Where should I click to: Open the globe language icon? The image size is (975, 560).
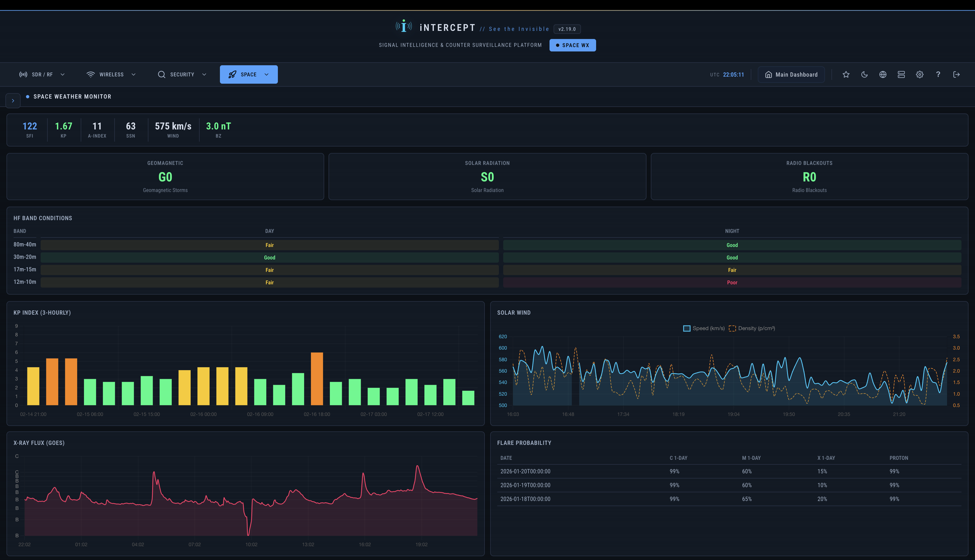click(883, 74)
